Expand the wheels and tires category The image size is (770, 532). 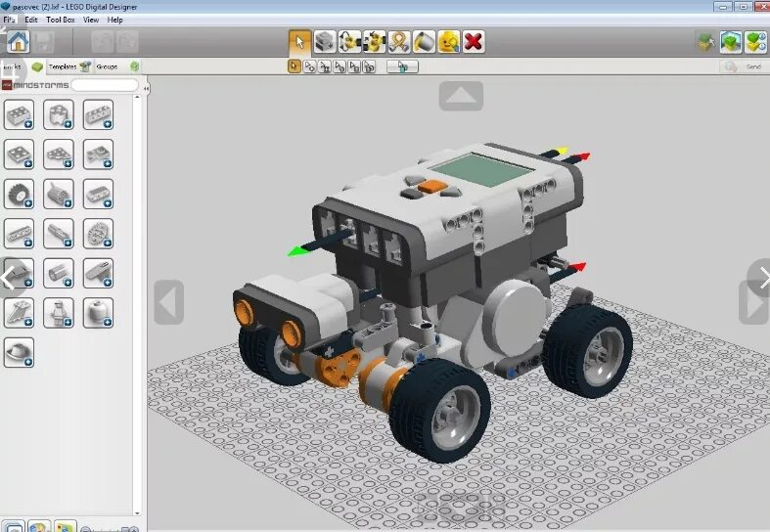pos(19,194)
